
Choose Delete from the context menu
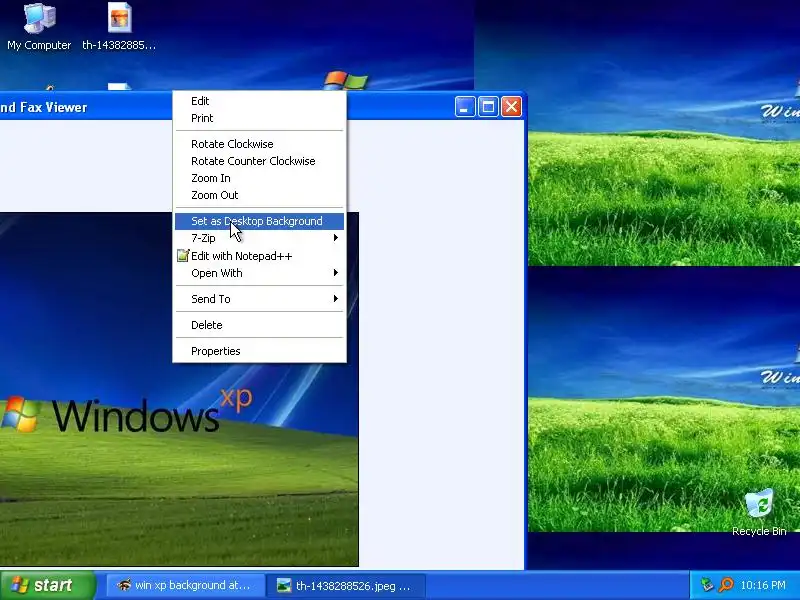point(260,325)
